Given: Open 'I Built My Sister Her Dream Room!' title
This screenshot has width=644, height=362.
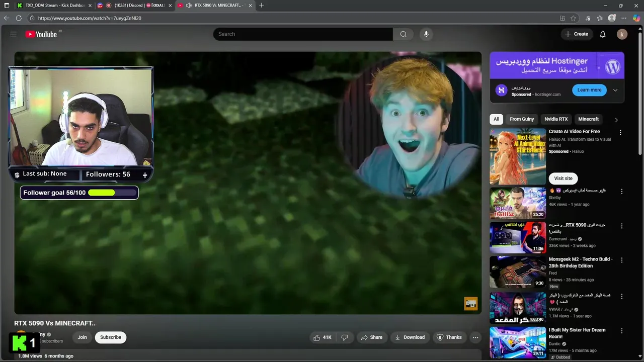Looking at the screenshot, I should pos(577,333).
